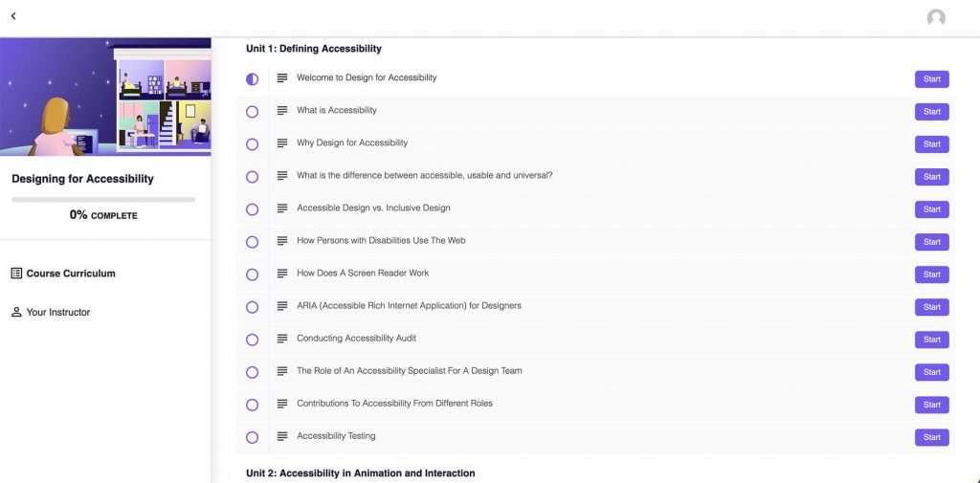The height and width of the screenshot is (483, 980).
Task: Open the lesson about accessible, usable and universal
Action: (424, 176)
